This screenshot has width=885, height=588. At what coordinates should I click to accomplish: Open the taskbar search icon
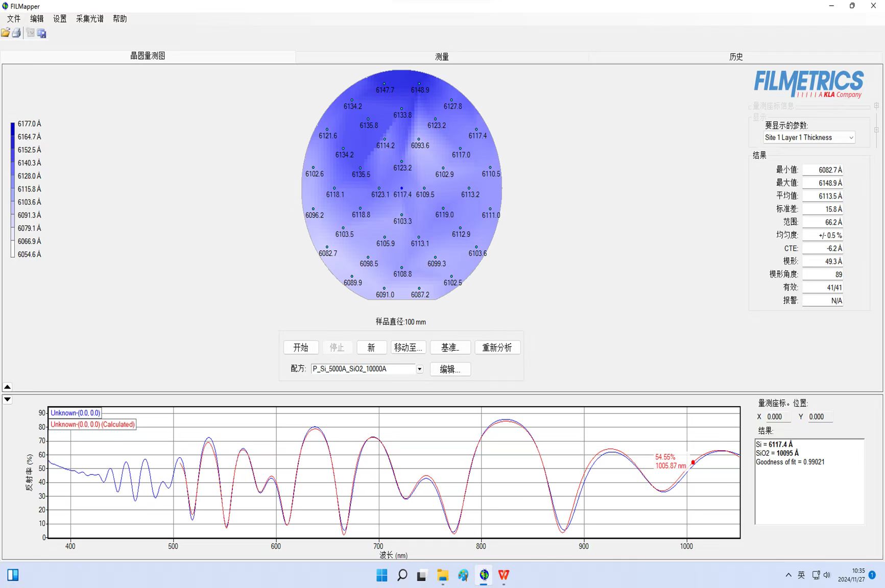[x=402, y=575]
